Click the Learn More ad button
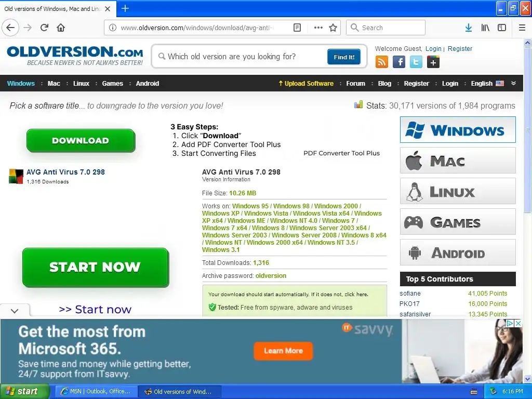 coord(283,351)
